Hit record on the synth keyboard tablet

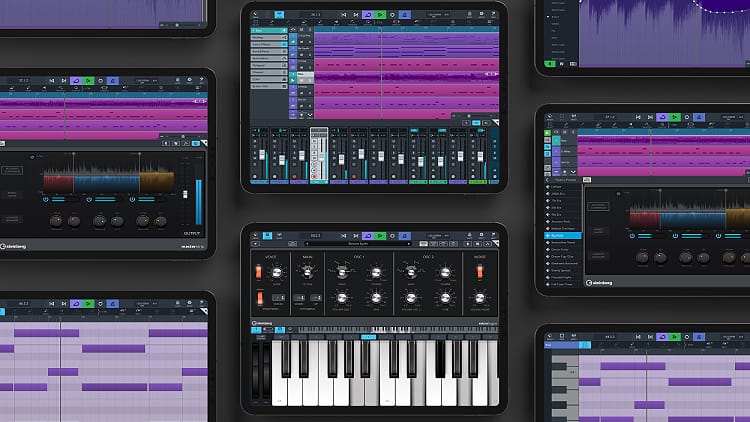(x=392, y=236)
